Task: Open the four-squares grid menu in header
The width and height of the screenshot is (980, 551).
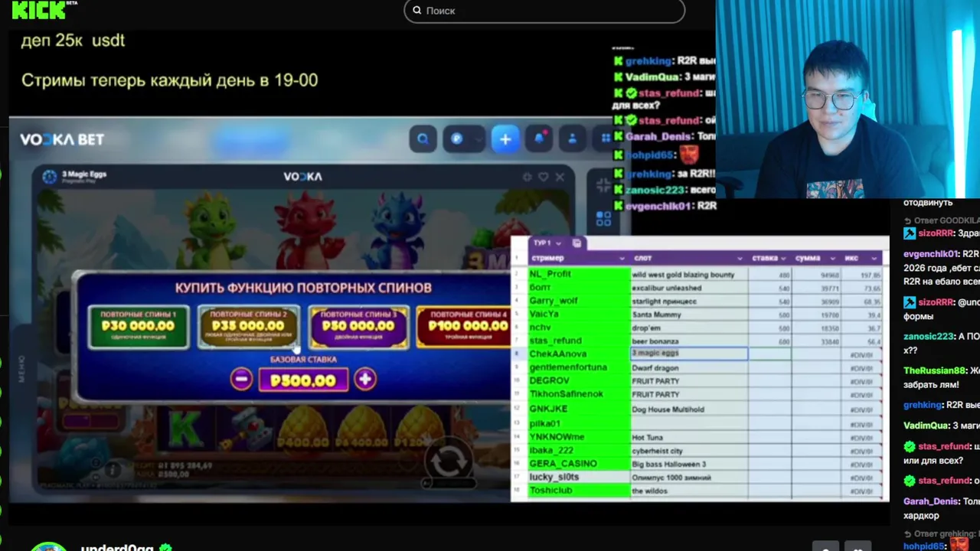Action: (606, 139)
